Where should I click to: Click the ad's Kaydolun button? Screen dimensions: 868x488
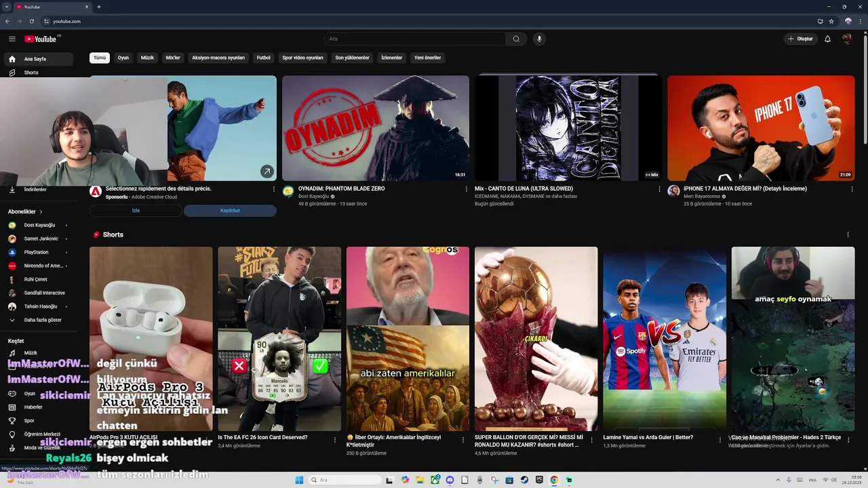point(230,211)
